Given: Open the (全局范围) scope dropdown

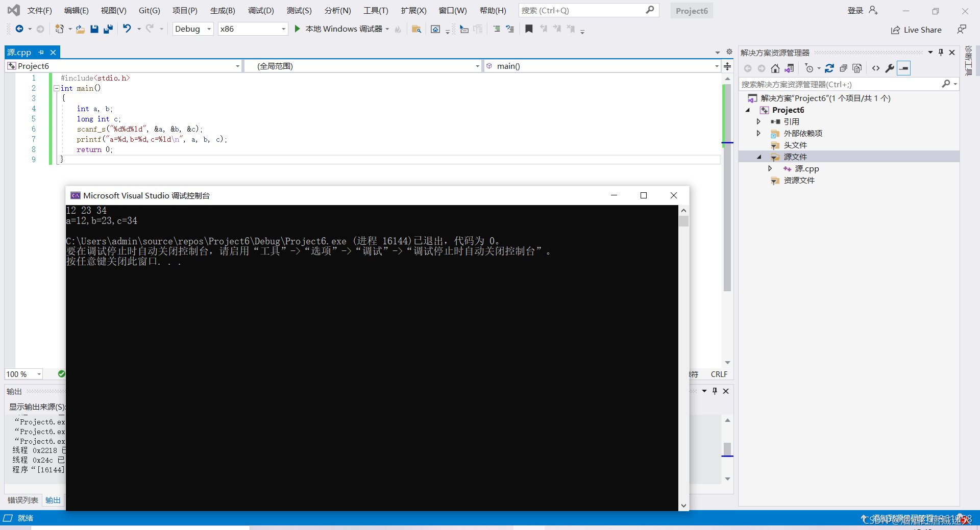Looking at the screenshot, I should pos(363,66).
